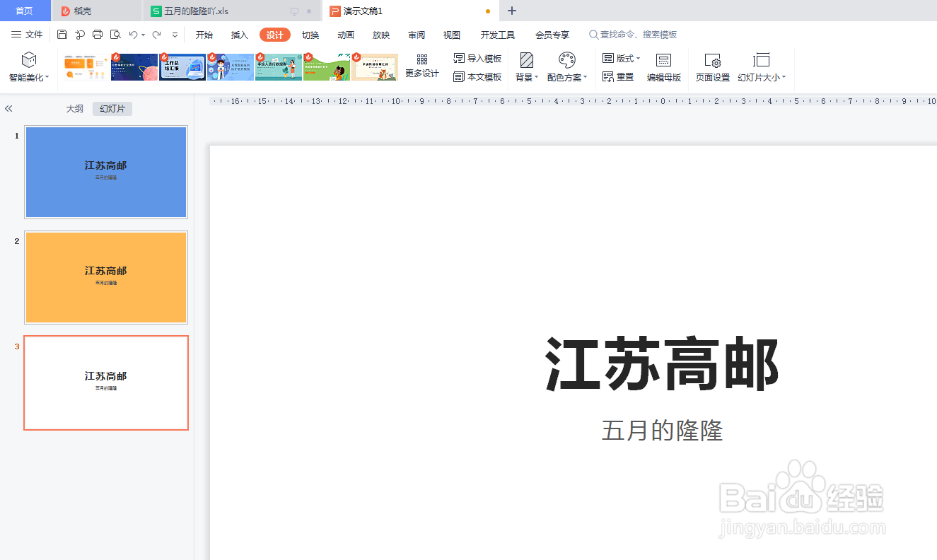The width and height of the screenshot is (937, 560).
Task: Click the Undo arrow icon
Action: tap(133, 35)
